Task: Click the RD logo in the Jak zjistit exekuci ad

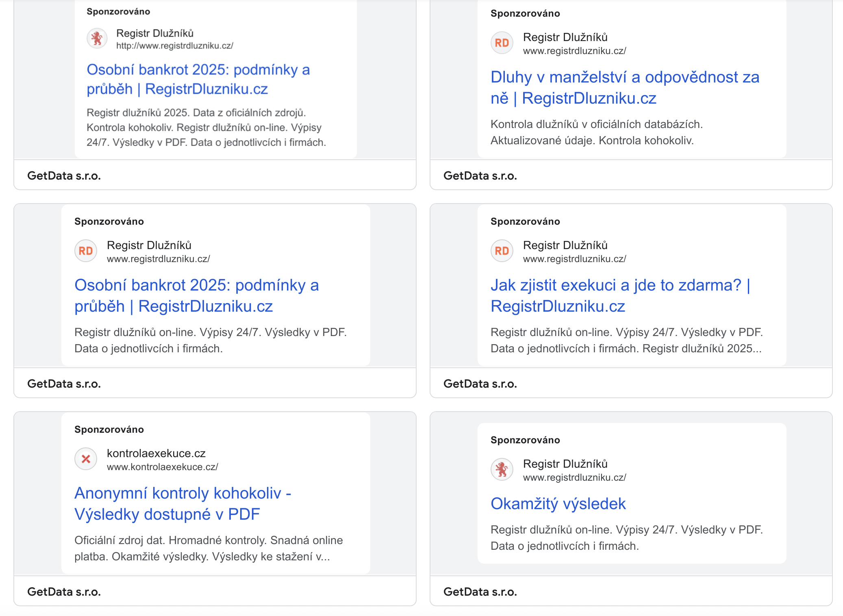Action: [x=502, y=251]
